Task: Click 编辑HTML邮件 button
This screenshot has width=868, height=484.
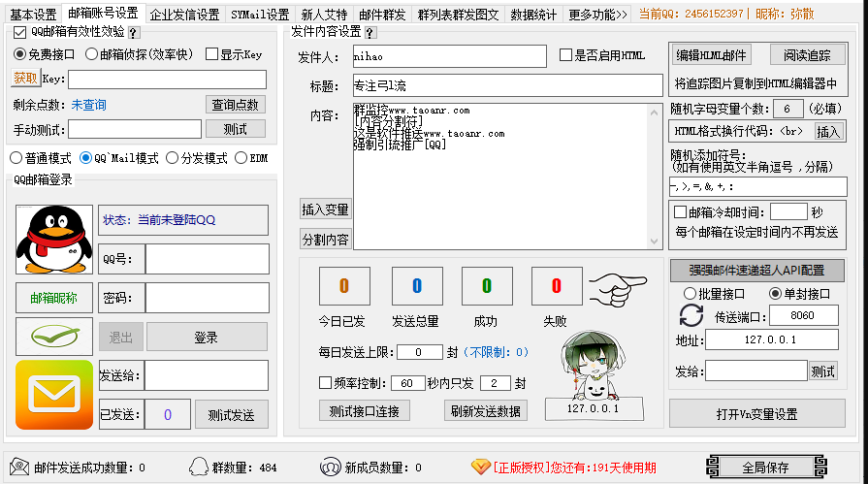Action: tap(711, 55)
